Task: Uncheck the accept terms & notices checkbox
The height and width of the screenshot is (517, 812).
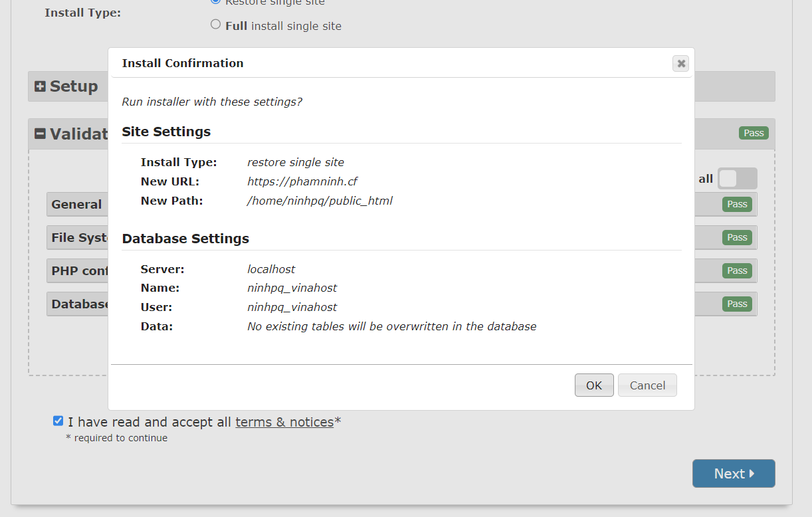Action: tap(58, 421)
